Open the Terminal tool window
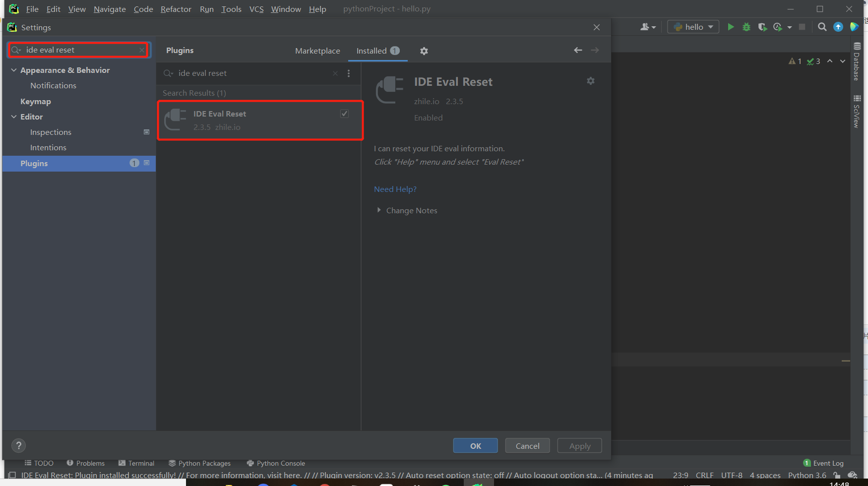 [136, 463]
